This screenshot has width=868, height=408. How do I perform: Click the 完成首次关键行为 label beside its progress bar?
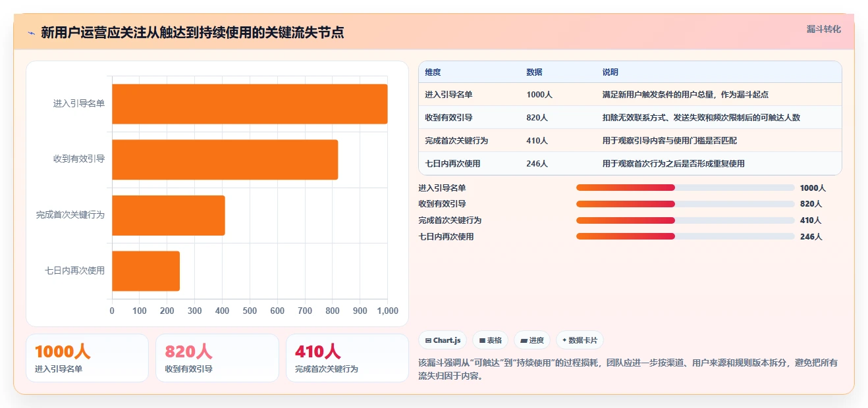pyautogui.click(x=450, y=220)
